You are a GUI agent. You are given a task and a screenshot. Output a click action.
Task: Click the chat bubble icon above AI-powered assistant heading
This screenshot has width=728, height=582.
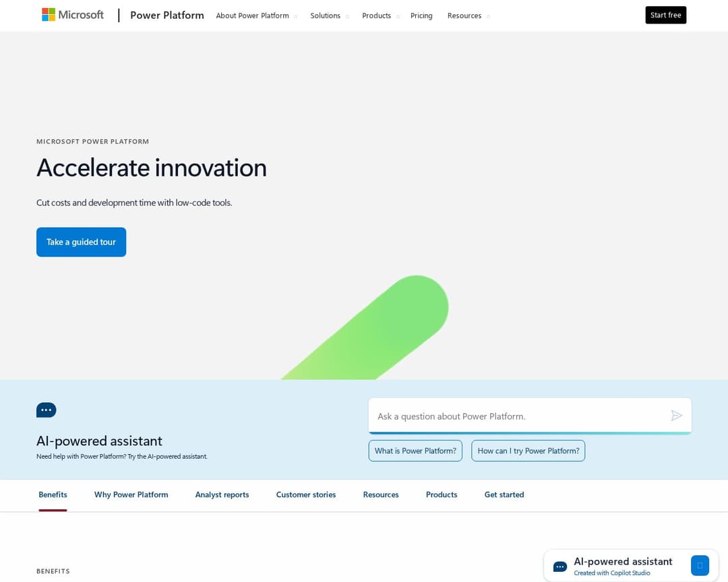pyautogui.click(x=47, y=410)
